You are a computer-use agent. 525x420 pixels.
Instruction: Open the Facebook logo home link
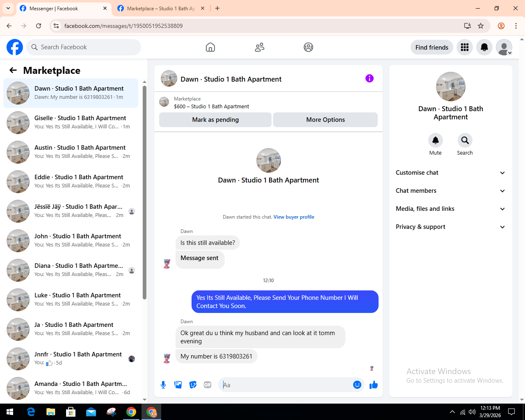[15, 47]
